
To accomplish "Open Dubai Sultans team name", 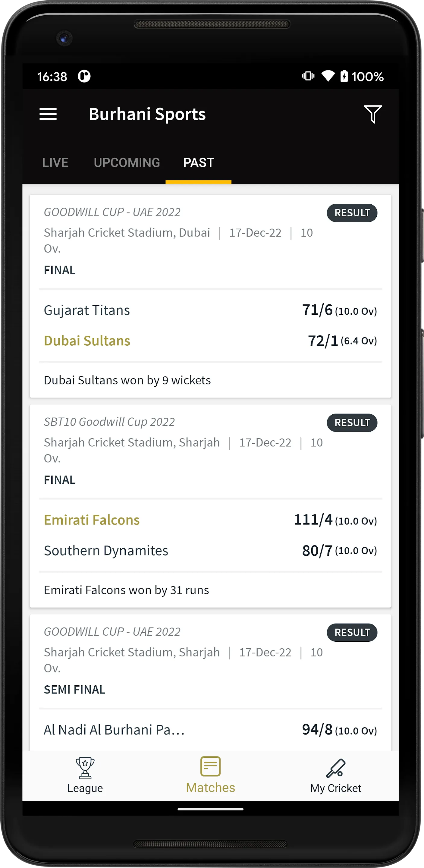I will tap(87, 341).
